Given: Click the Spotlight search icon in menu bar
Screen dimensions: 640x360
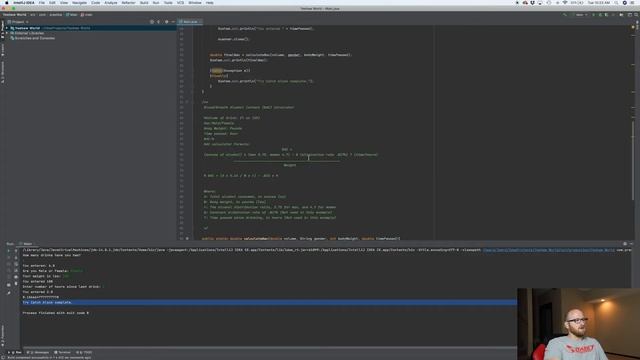Looking at the screenshot, I should tap(616, 3).
